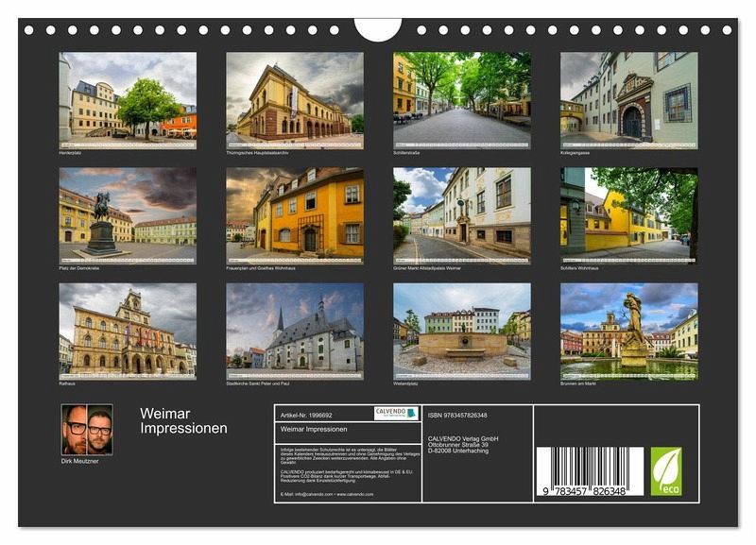Click the E-Mail info@calvendo.com line

pos(327,494)
